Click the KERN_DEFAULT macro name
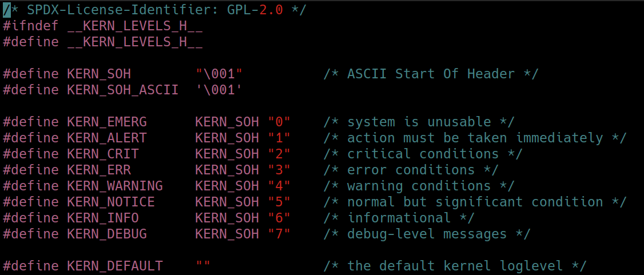Image resolution: width=644 pixels, height=275 pixels. point(114,266)
